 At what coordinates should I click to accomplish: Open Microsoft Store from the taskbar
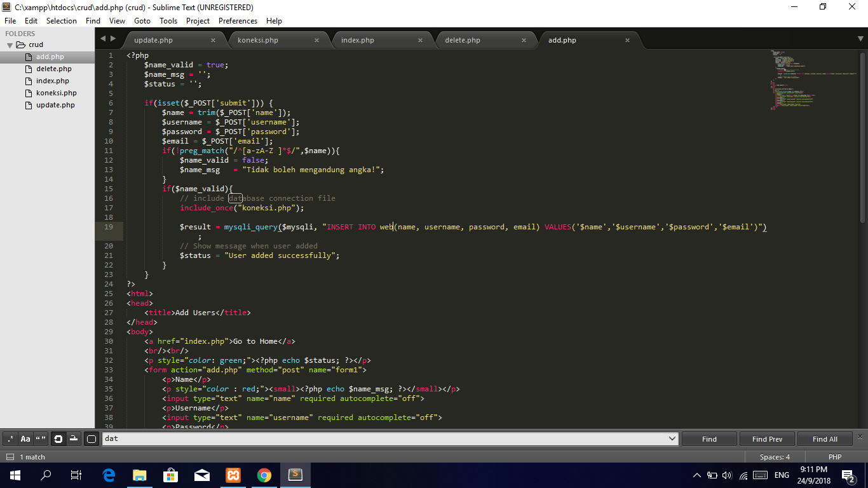pos(171,475)
